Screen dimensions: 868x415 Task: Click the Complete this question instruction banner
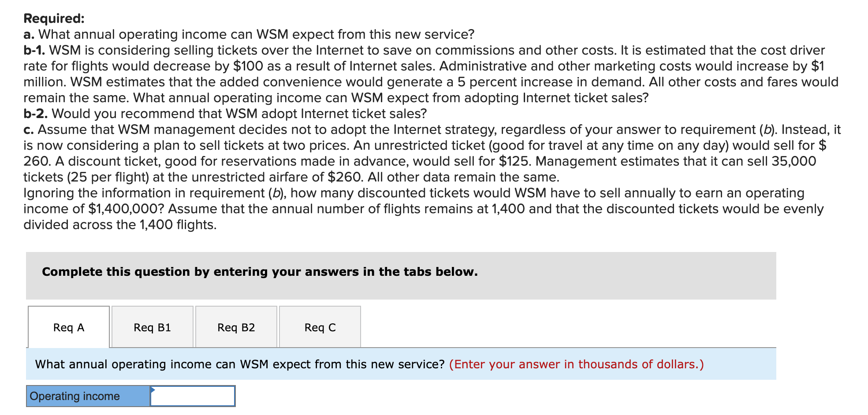(x=259, y=272)
